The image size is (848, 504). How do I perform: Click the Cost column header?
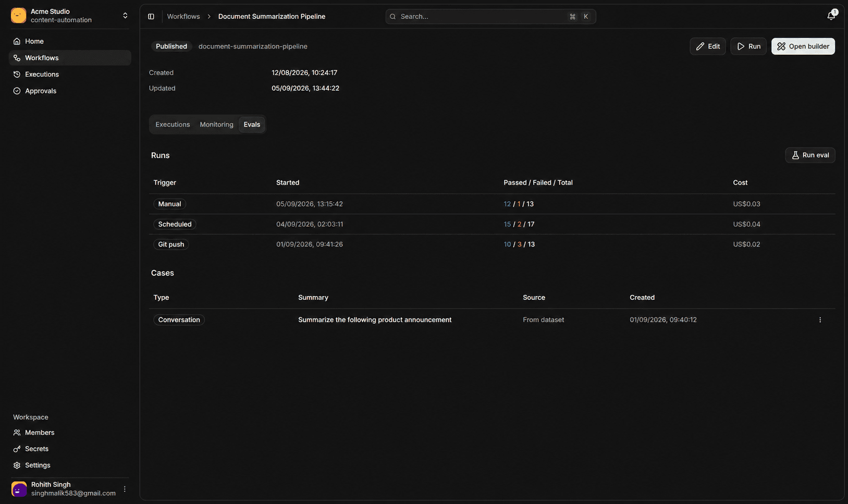(740, 183)
